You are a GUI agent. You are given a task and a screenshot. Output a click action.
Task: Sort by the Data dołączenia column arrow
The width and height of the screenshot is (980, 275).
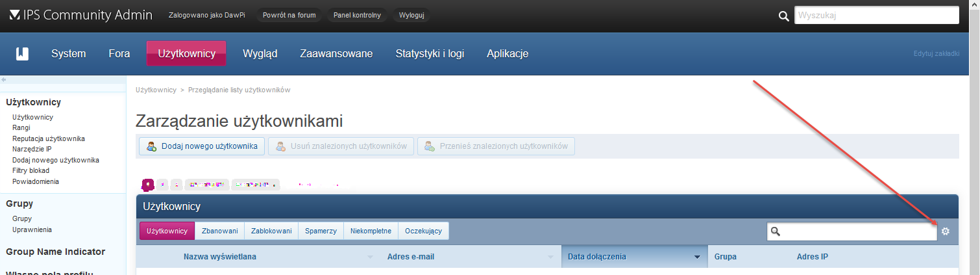coord(697,257)
